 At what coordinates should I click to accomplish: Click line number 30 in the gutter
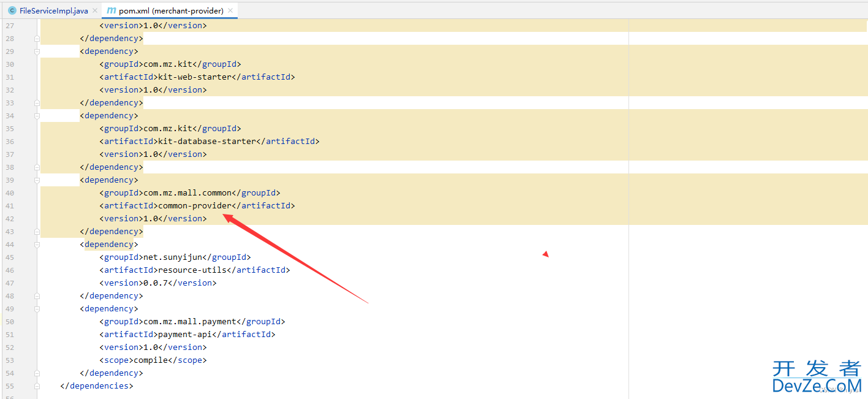[x=10, y=64]
